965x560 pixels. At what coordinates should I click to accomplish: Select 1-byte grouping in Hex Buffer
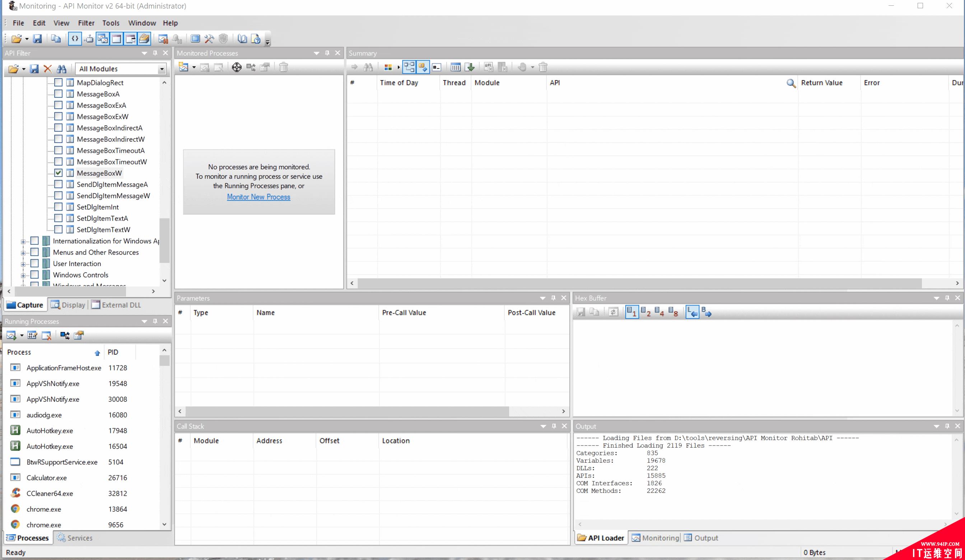pos(632,312)
